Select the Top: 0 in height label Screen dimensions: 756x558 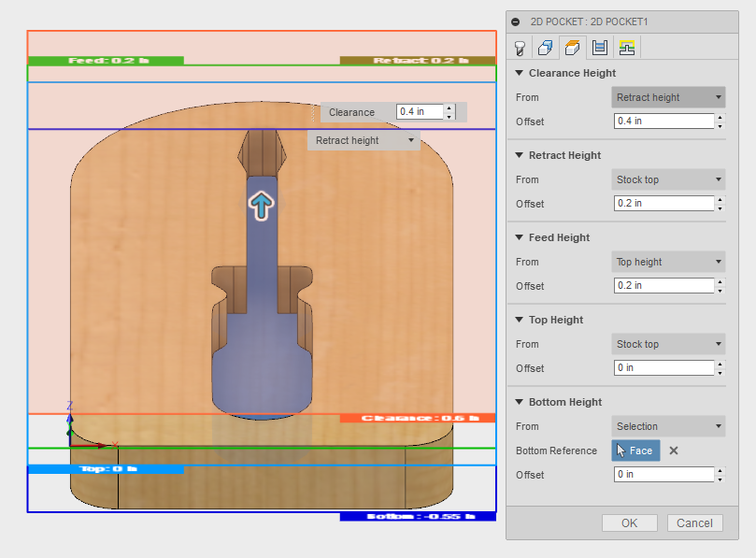pyautogui.click(x=107, y=469)
